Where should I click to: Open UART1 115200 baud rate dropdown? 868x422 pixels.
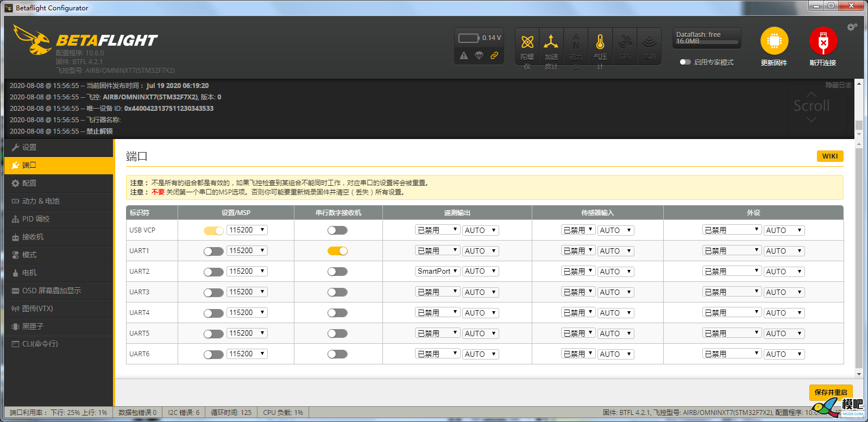[x=247, y=250]
